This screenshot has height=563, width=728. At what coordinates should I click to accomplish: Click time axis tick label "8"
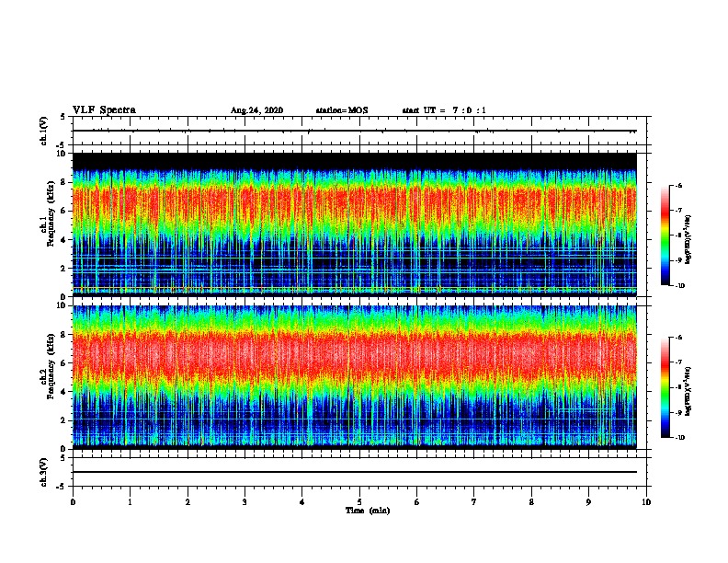531,502
